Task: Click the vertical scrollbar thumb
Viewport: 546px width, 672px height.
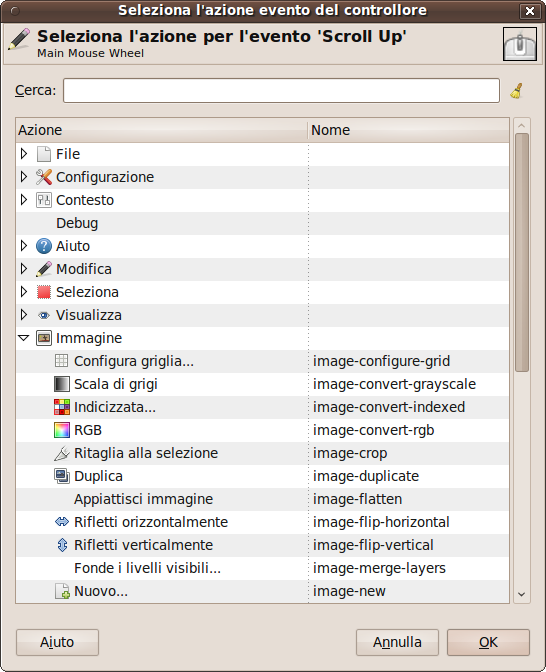Action: 522,253
